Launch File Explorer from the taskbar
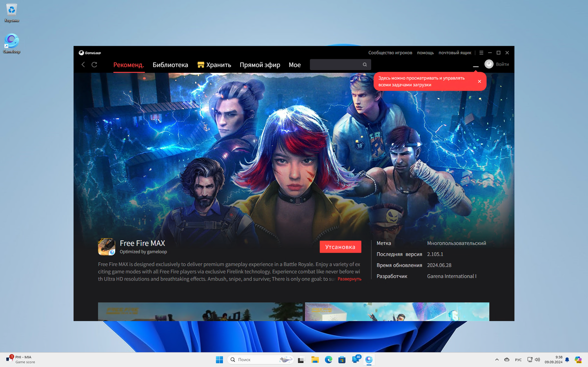The width and height of the screenshot is (588, 367). pyautogui.click(x=315, y=360)
